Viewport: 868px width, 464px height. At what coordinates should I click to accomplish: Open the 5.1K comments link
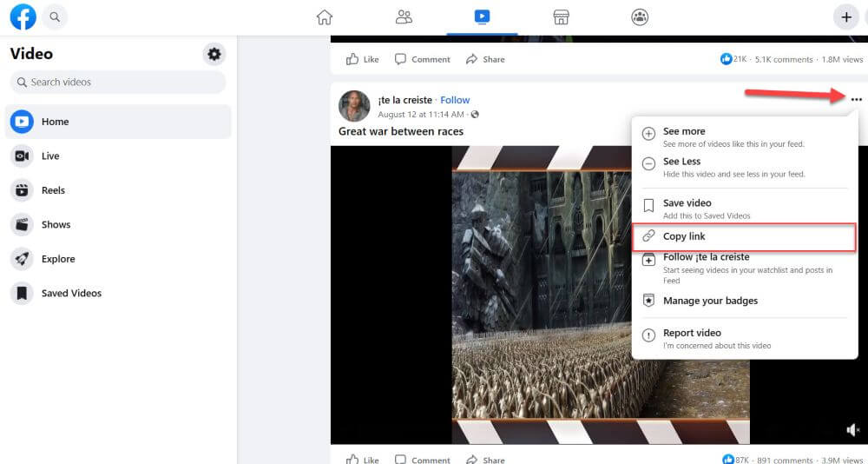784,59
